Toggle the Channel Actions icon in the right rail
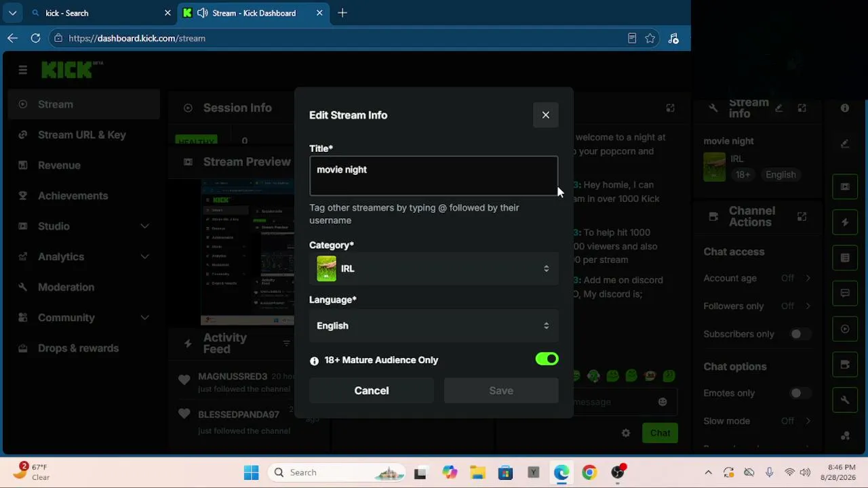The image size is (868, 488). [845, 365]
